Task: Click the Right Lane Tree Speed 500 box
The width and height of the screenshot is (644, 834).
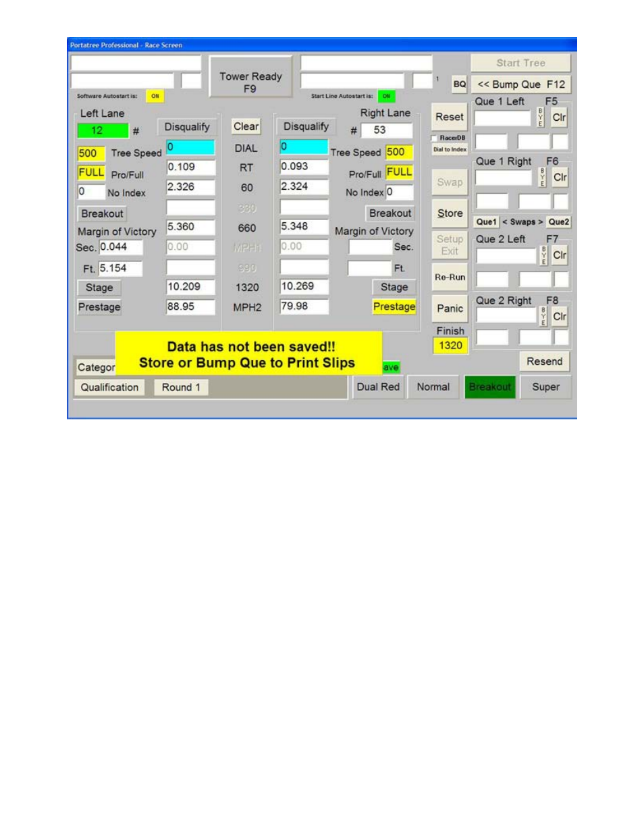Action: [x=399, y=152]
